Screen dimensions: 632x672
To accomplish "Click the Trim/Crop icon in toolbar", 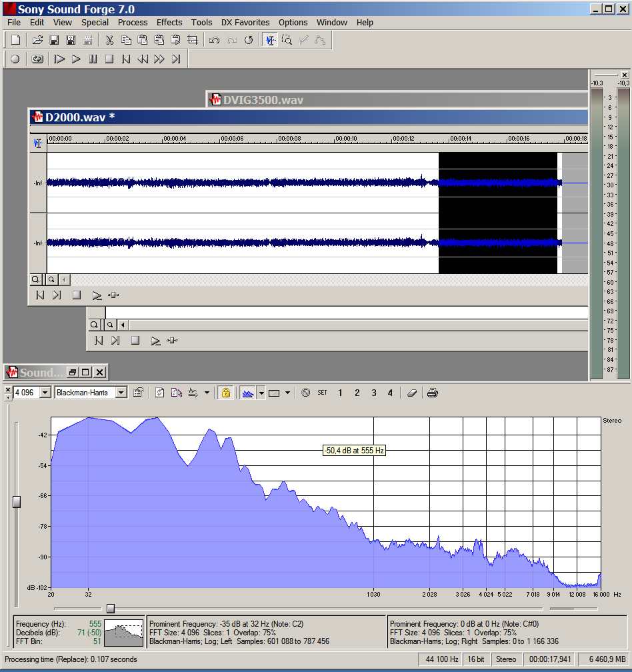I will coord(193,40).
